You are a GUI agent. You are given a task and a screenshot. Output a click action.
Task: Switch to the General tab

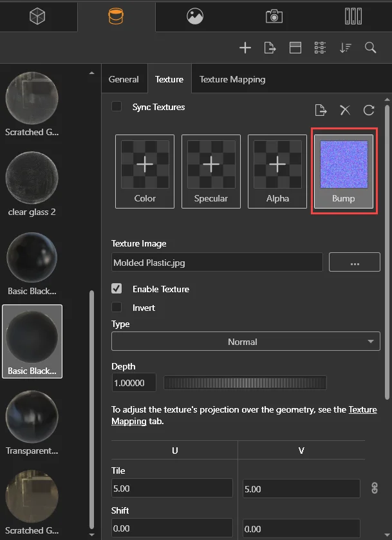point(124,79)
